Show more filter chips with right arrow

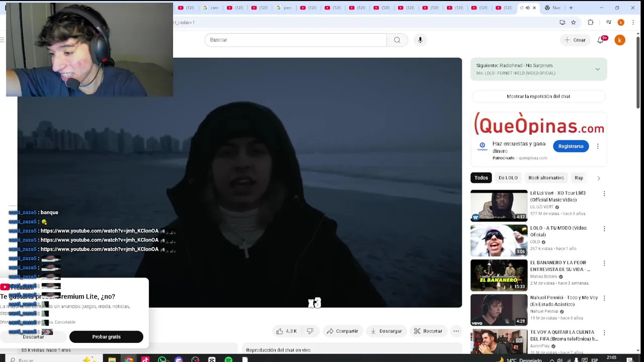click(x=599, y=178)
